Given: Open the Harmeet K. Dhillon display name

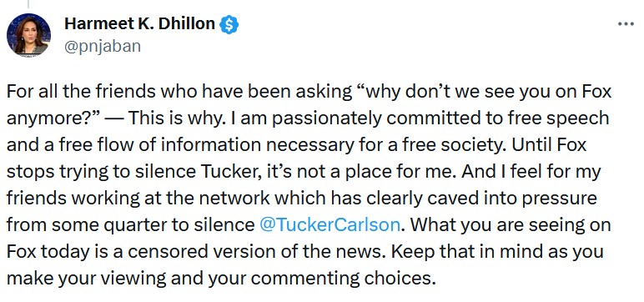Looking at the screenshot, I should pos(139,24).
